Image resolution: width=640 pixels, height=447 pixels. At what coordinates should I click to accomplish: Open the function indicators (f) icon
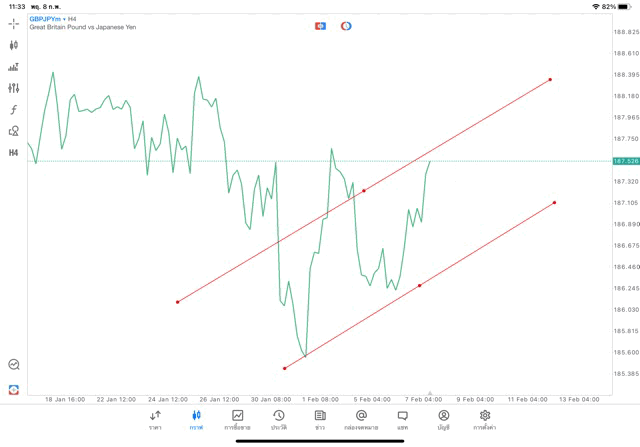(14, 110)
